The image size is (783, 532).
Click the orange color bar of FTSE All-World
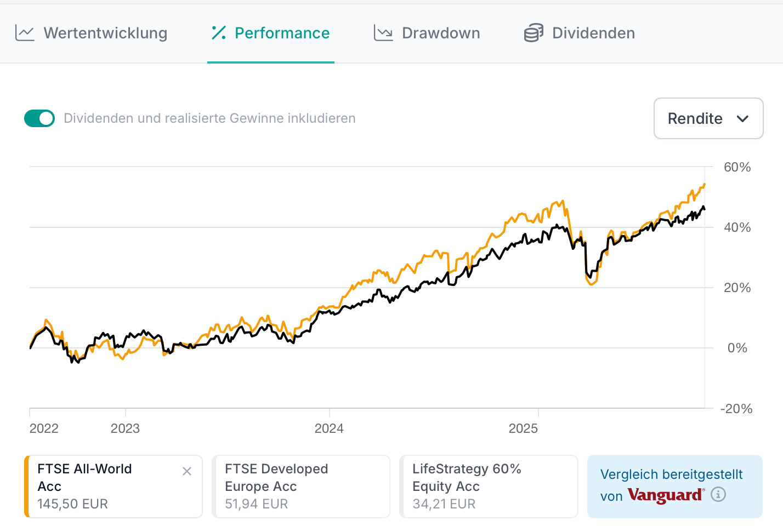[x=26, y=486]
